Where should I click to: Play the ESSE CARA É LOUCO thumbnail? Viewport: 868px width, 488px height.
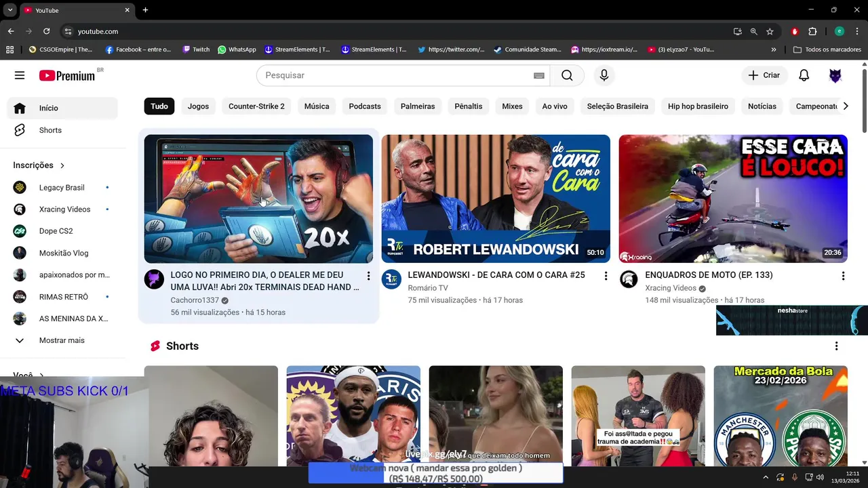point(733,199)
